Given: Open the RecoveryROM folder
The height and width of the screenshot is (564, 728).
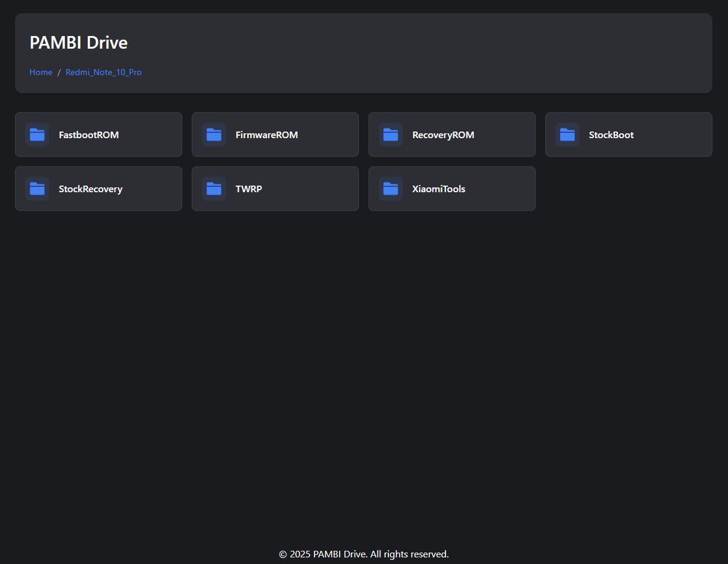Looking at the screenshot, I should point(451,135).
